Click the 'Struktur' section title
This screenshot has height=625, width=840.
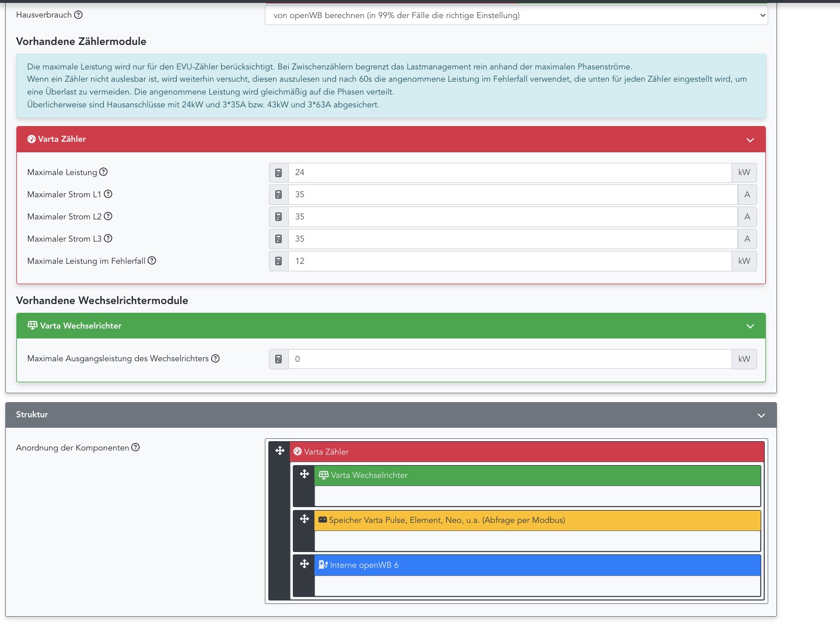pyautogui.click(x=32, y=414)
